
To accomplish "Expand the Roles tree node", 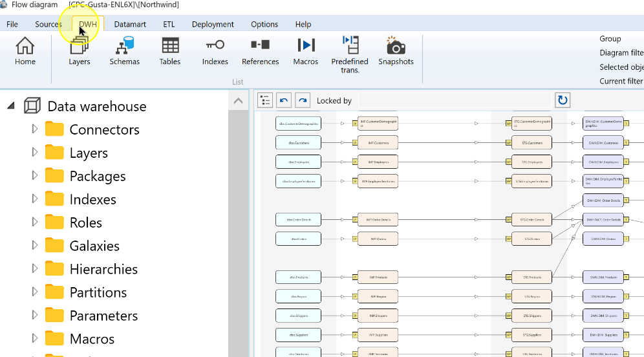I will 35,222.
